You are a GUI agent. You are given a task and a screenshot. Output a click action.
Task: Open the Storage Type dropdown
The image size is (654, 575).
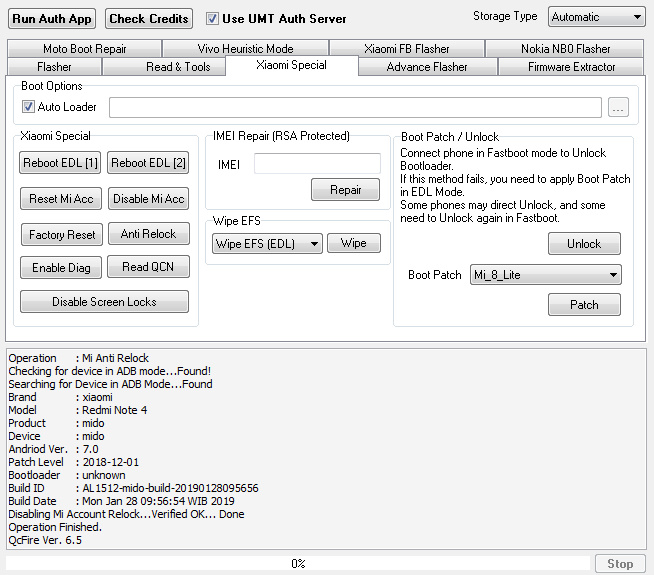tap(596, 17)
